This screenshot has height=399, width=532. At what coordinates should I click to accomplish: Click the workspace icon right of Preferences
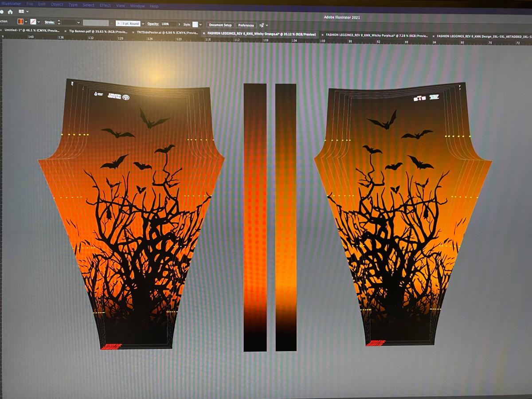[x=262, y=25]
